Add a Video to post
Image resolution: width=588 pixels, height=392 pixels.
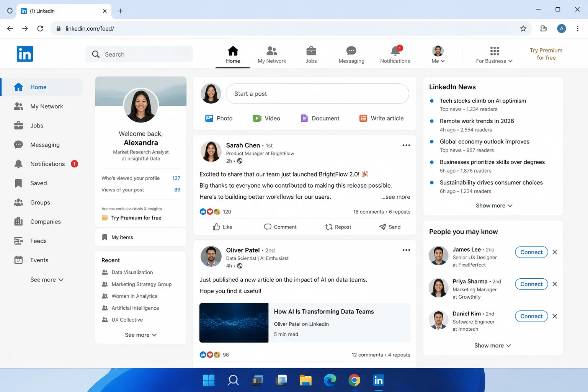pyautogui.click(x=266, y=118)
